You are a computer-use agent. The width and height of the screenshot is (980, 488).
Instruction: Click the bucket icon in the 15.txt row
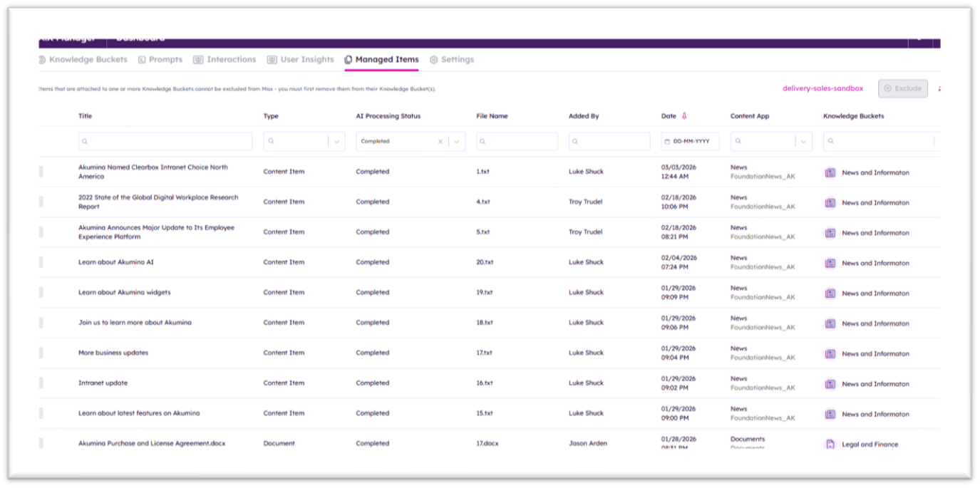(830, 414)
